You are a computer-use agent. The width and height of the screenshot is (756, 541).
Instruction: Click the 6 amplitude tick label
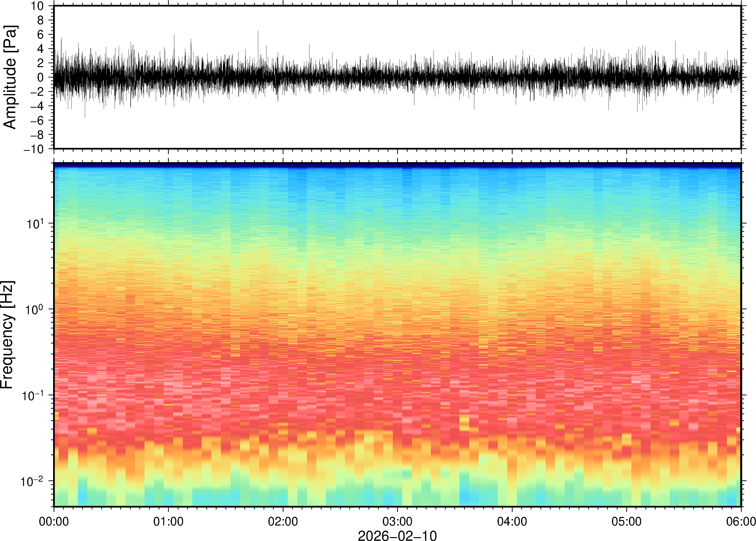[x=41, y=35]
